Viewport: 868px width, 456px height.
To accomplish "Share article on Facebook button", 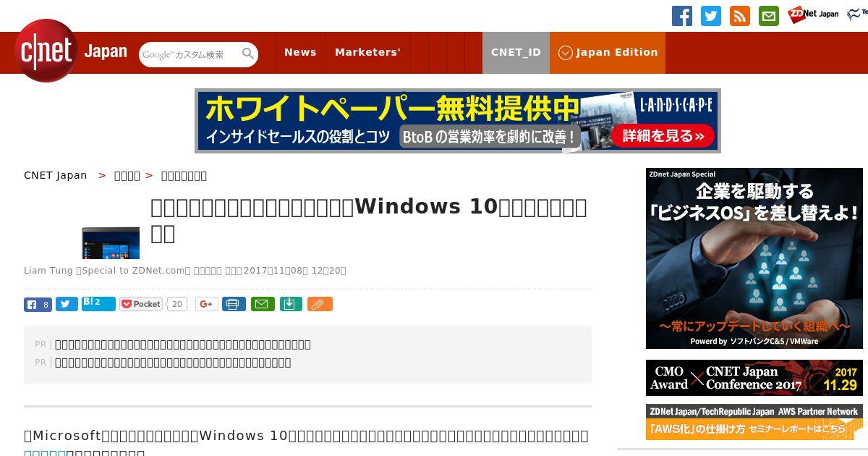I will pyautogui.click(x=38, y=305).
